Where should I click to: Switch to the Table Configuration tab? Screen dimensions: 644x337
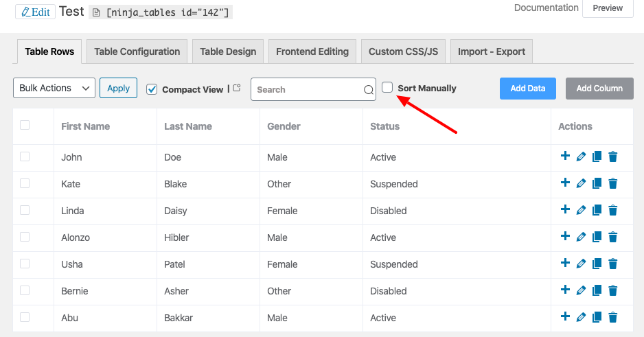pyautogui.click(x=137, y=51)
